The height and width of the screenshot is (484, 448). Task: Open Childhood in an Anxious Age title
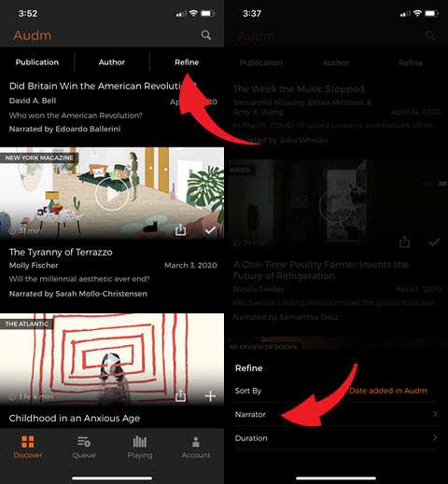click(75, 418)
